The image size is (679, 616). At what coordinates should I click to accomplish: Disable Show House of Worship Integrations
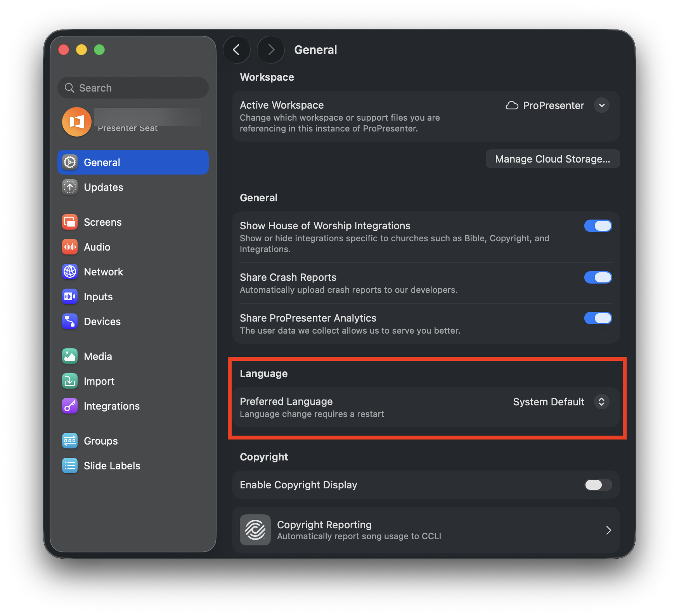point(598,226)
